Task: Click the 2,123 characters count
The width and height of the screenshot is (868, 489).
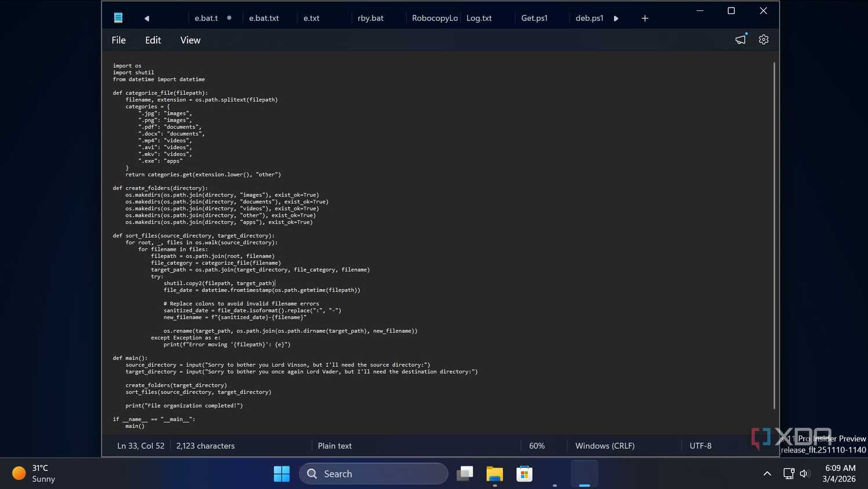Action: tap(205, 446)
